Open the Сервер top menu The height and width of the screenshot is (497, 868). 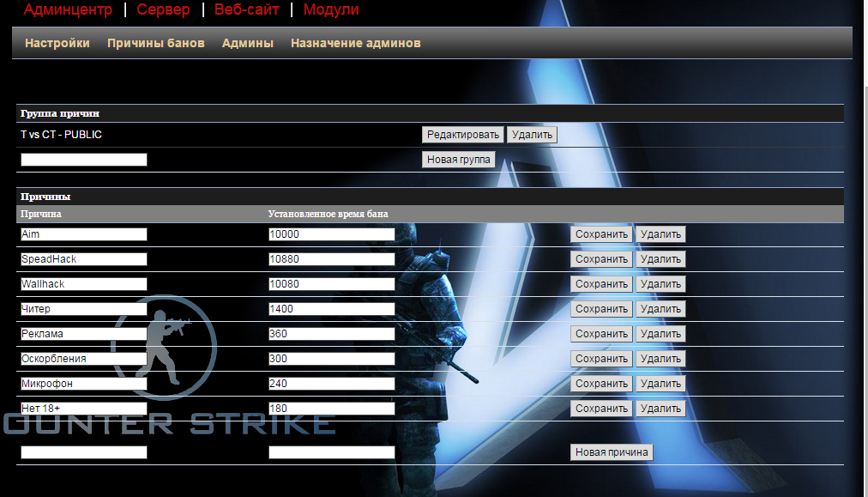pos(163,9)
